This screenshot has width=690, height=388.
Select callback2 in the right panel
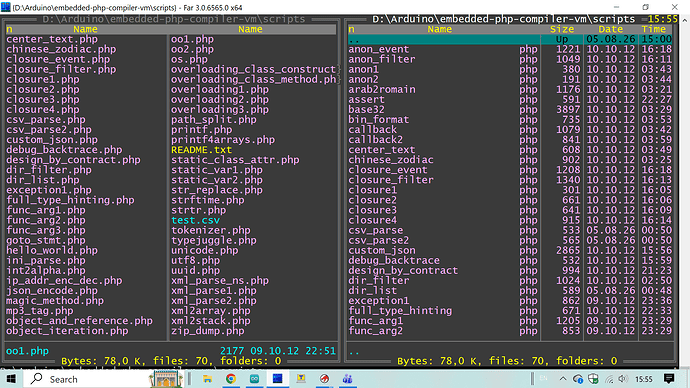(375, 139)
